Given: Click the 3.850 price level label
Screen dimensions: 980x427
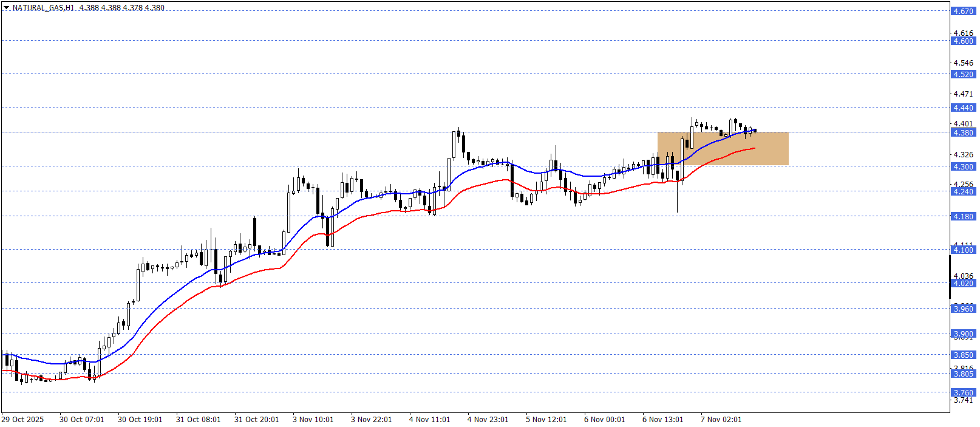Looking at the screenshot, I should point(963,355).
